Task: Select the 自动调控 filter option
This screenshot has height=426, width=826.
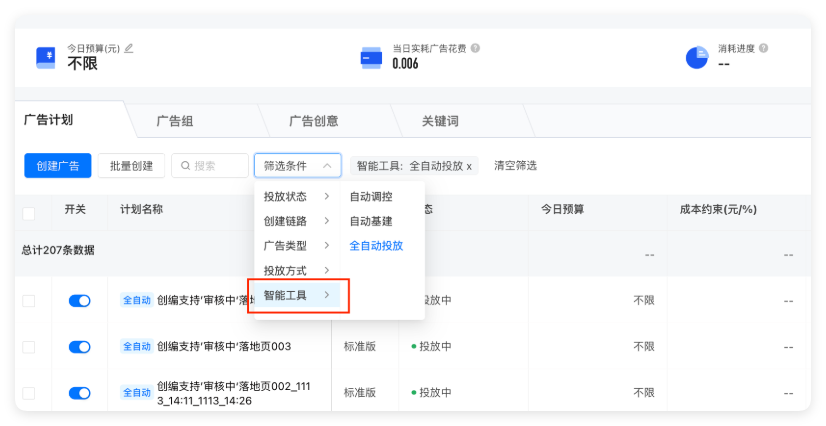Action: pyautogui.click(x=371, y=196)
